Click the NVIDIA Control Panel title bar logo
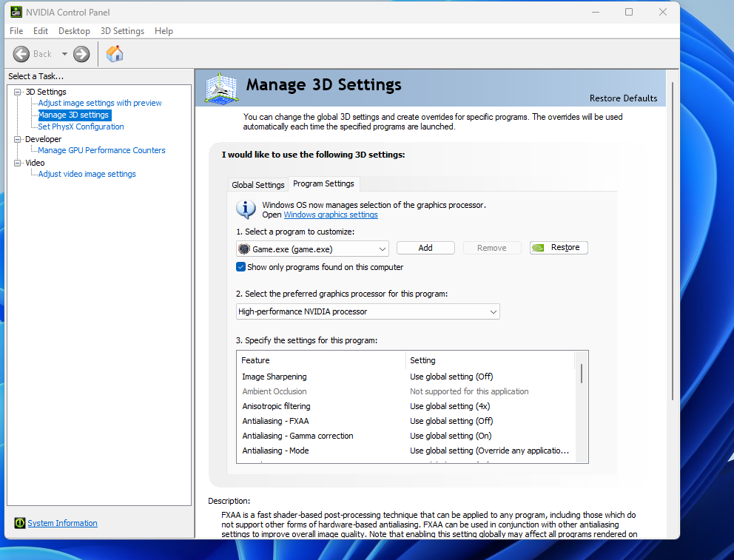 click(x=16, y=12)
